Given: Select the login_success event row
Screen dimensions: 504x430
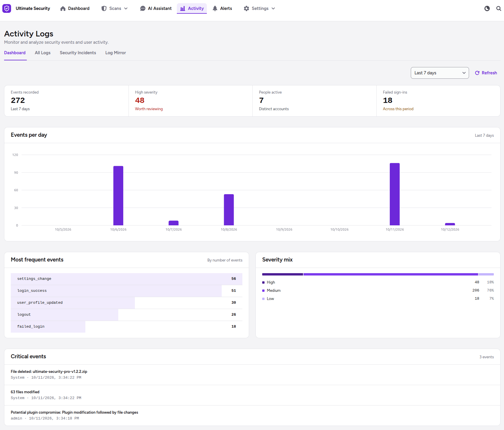Looking at the screenshot, I should click(x=126, y=291).
